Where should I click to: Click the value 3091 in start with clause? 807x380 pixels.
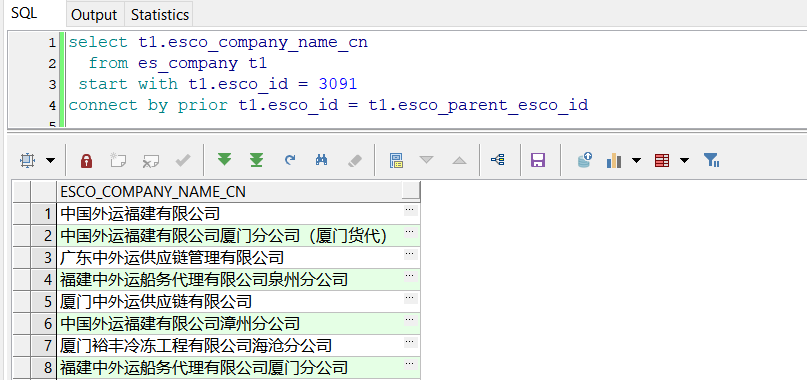tap(338, 84)
